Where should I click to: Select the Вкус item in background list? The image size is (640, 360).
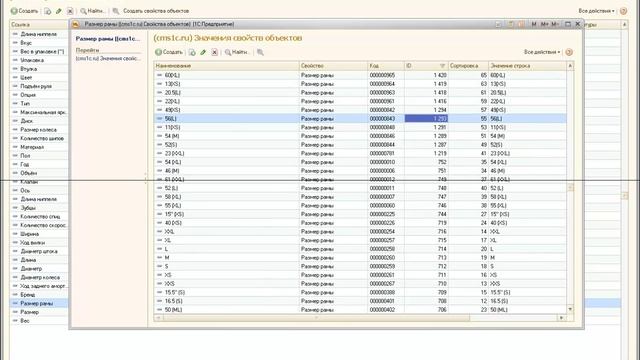39,43
